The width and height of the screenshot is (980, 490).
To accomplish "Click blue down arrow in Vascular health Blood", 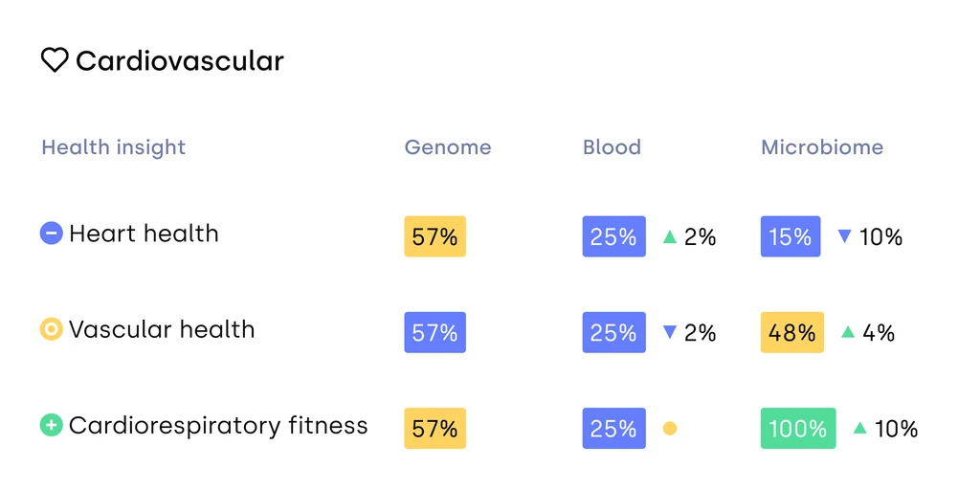I will click(x=670, y=332).
